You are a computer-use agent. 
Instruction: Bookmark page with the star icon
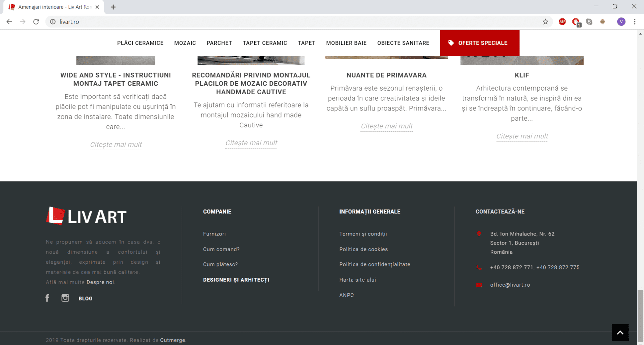coord(545,22)
